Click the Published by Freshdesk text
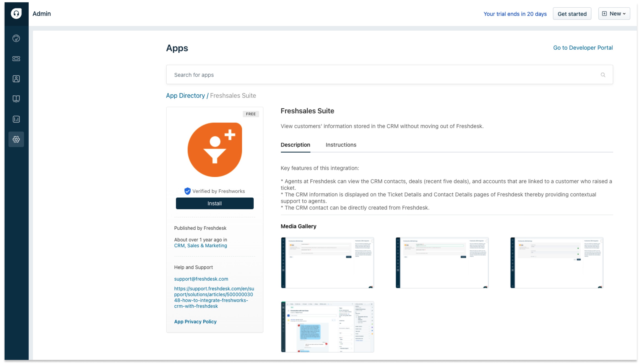The width and height of the screenshot is (641, 364). pyautogui.click(x=200, y=228)
